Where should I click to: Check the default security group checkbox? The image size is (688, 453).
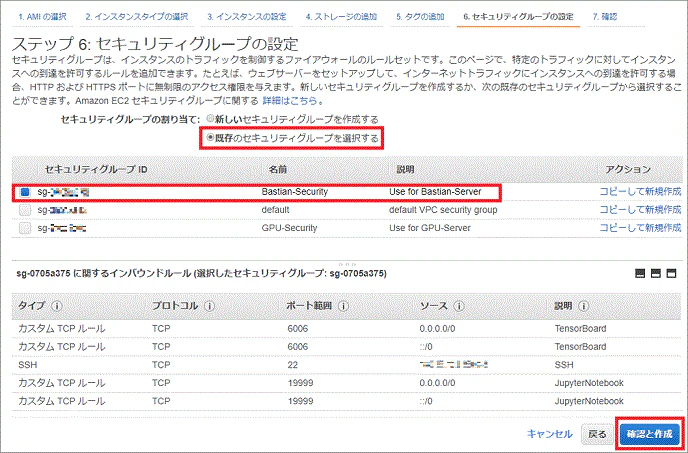pos(25,210)
